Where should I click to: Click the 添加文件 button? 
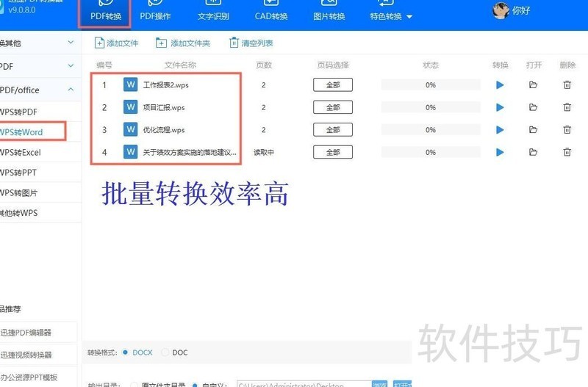click(x=116, y=43)
